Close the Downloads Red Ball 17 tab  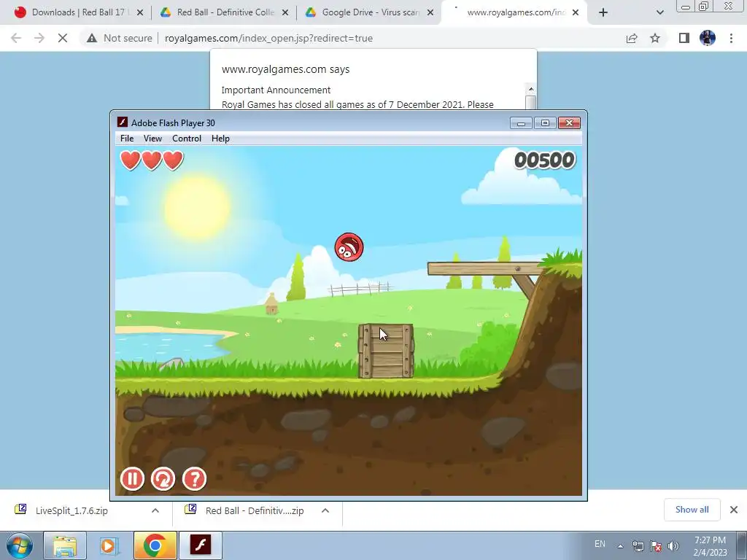[x=140, y=12]
